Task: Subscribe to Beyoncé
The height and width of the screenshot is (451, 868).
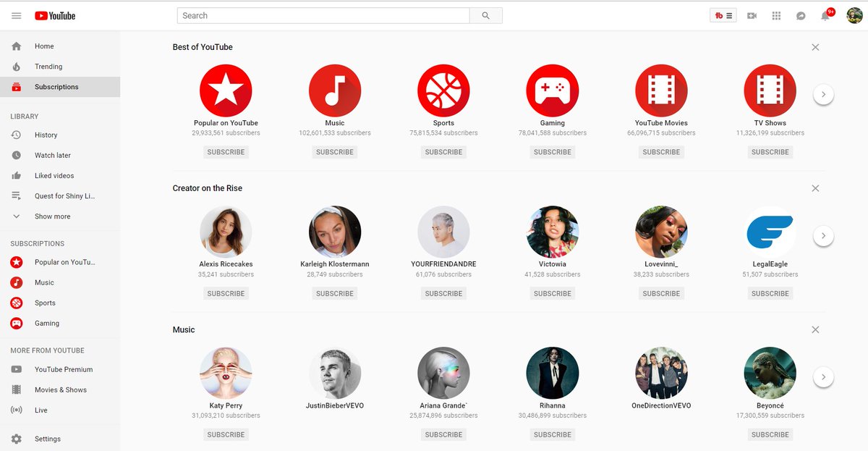Action: [770, 434]
